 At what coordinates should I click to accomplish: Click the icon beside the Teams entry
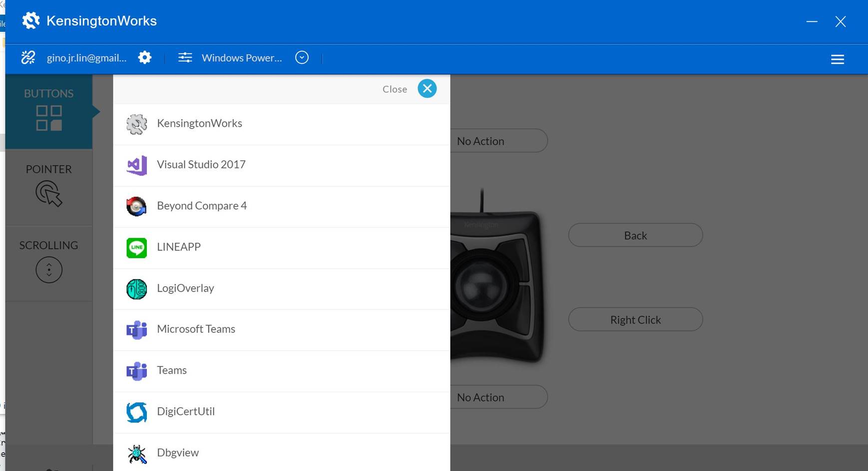(136, 371)
